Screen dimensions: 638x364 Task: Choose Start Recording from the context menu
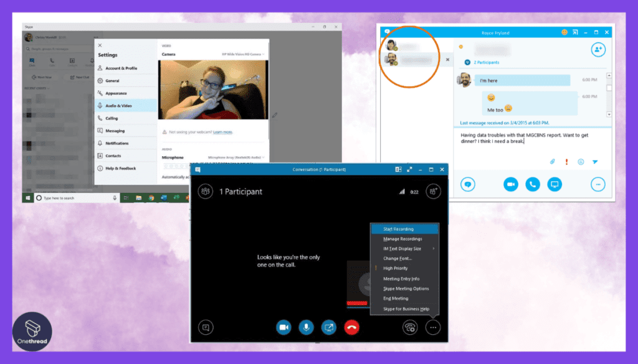[x=405, y=229]
